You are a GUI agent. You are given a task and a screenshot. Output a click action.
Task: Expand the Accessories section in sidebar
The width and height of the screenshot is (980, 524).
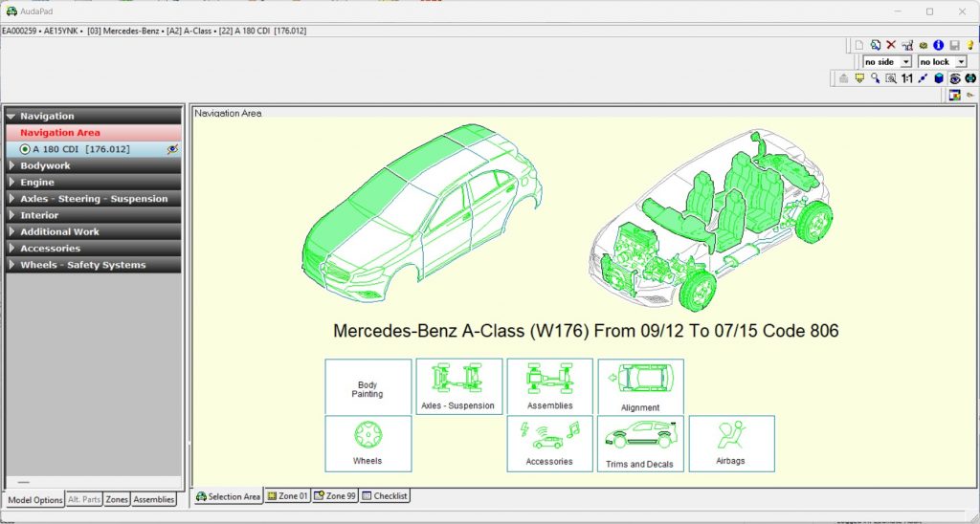tap(94, 248)
